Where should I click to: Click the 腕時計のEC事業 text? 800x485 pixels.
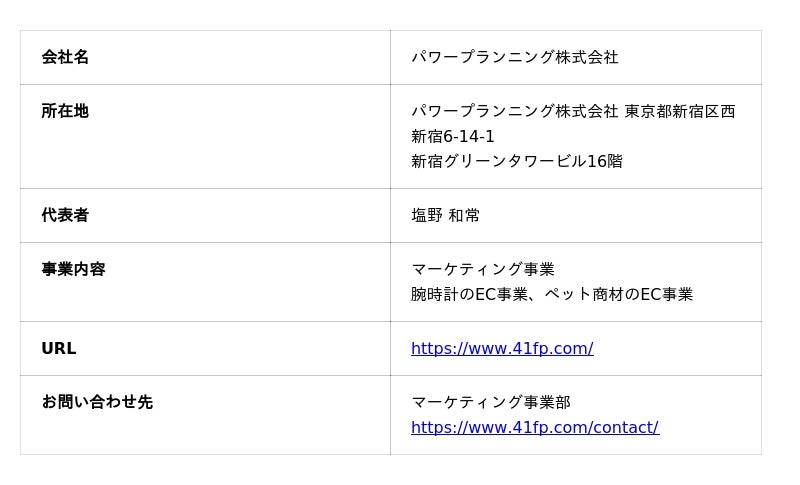469,295
